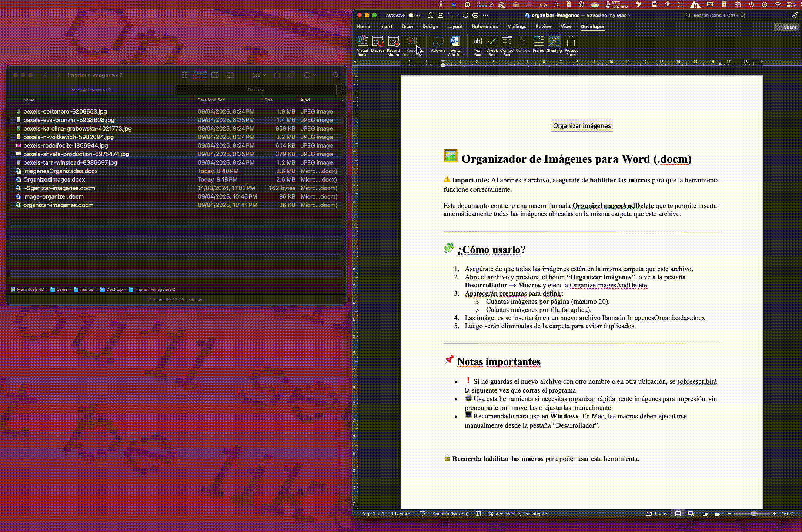Image resolution: width=802 pixels, height=532 pixels.
Task: Select organizar-imagenes.docm file in Finder
Action: (x=58, y=205)
